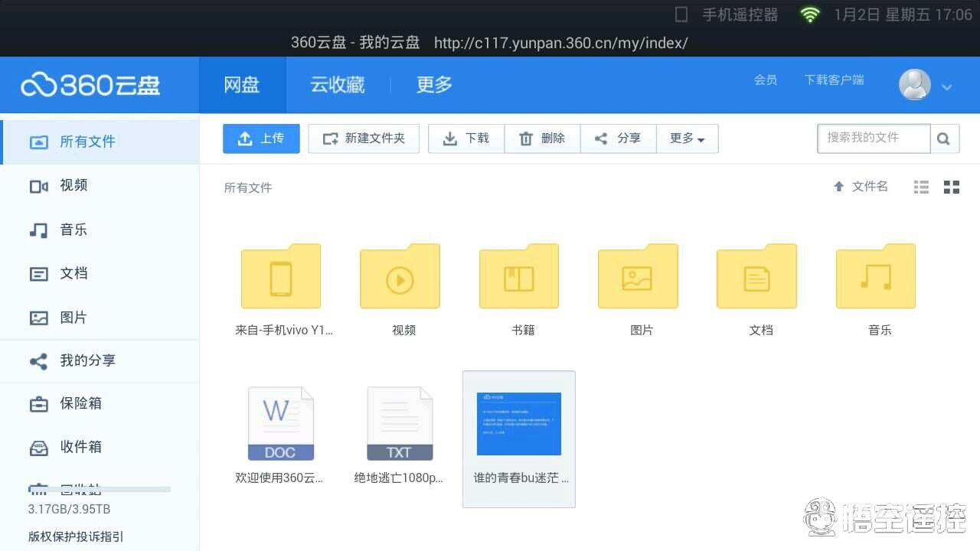
Task: Click the 所有文件 breadcrumb text
Action: pos(248,187)
